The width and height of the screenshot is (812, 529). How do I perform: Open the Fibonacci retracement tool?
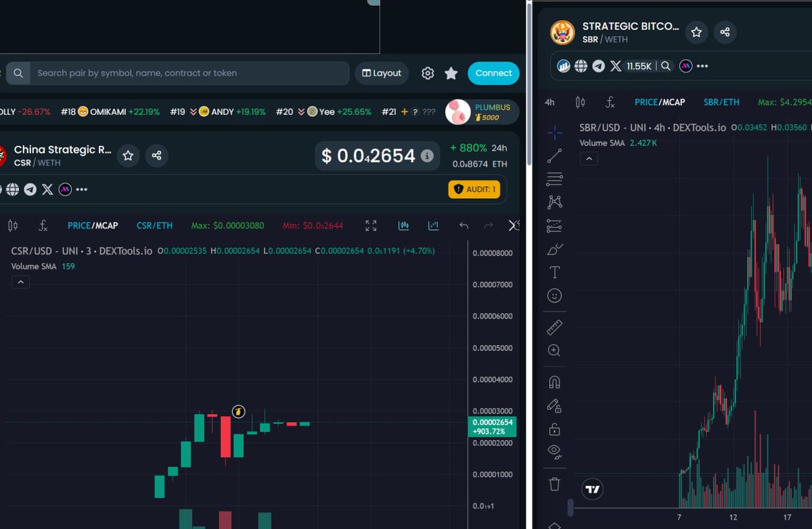[554, 179]
